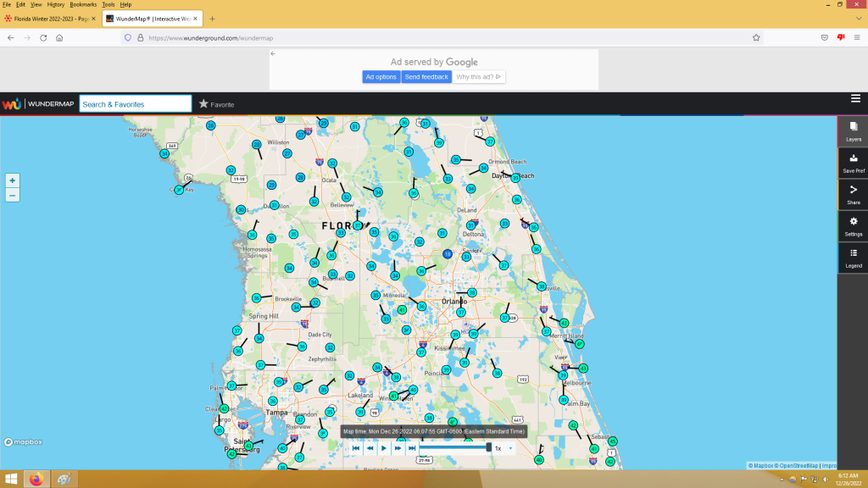Open the Share option in sidebar
This screenshot has width=868, height=488.
(x=854, y=194)
